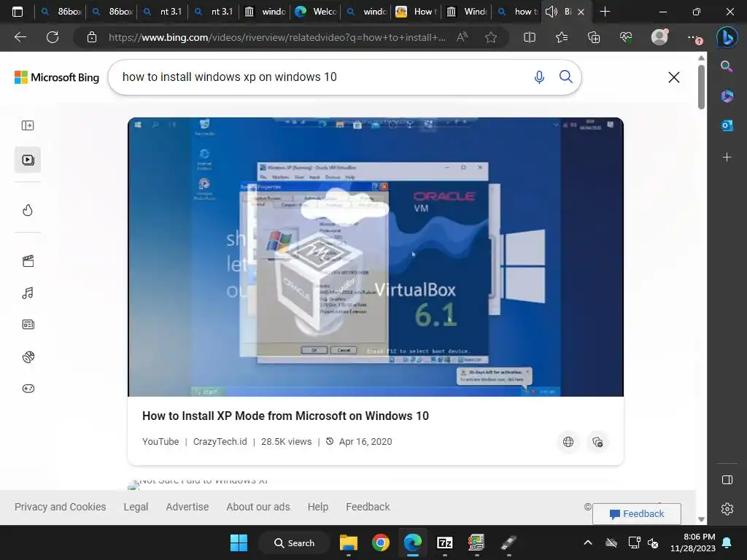Open Music note icon in sidebar
The width and height of the screenshot is (747, 560).
(28, 293)
